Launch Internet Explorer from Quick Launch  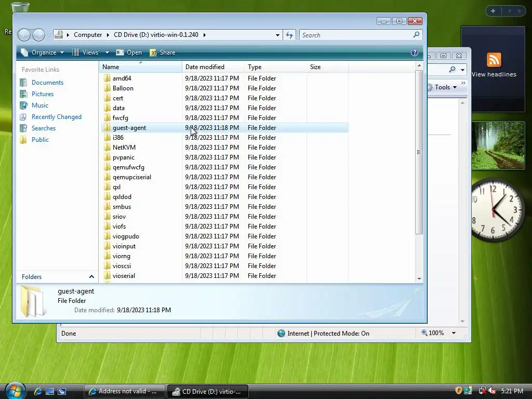tap(37, 391)
